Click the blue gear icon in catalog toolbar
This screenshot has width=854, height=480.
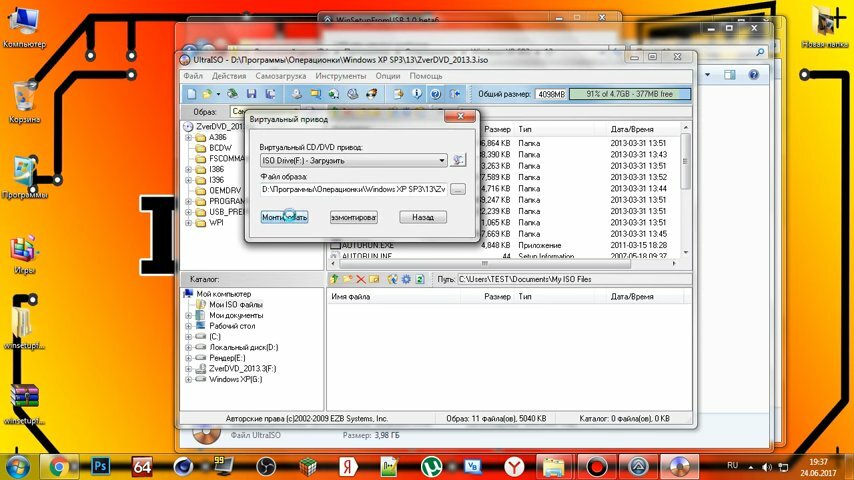coord(406,279)
